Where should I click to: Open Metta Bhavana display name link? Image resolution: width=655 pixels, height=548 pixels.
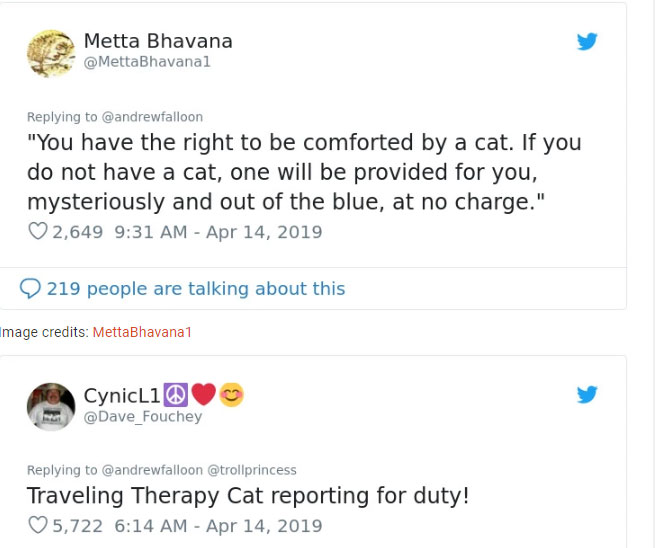158,41
